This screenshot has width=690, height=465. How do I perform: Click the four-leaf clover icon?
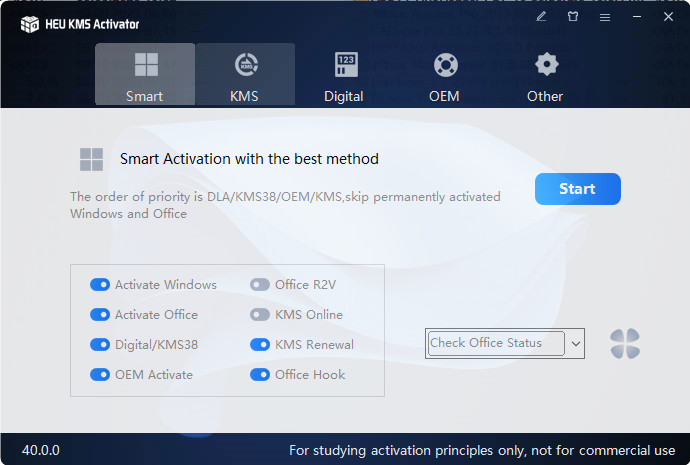[x=625, y=344]
